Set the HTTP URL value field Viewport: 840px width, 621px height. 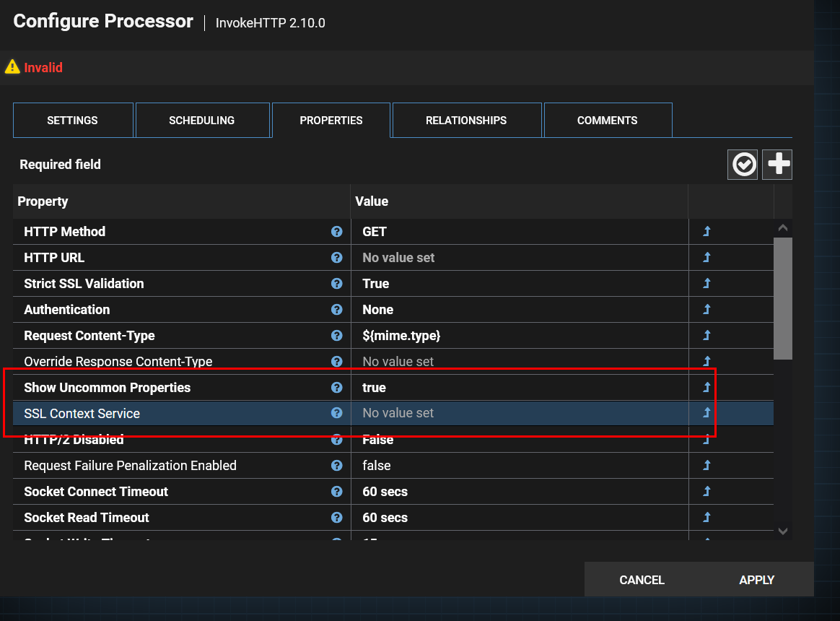pos(520,257)
